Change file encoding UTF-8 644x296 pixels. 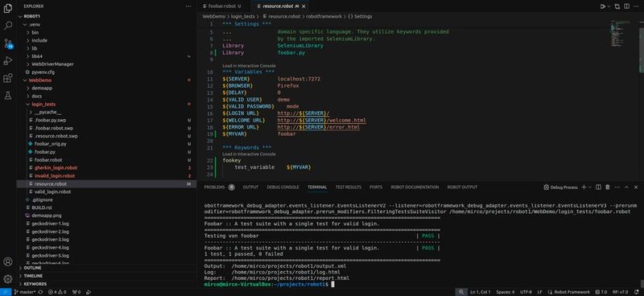tap(526, 292)
